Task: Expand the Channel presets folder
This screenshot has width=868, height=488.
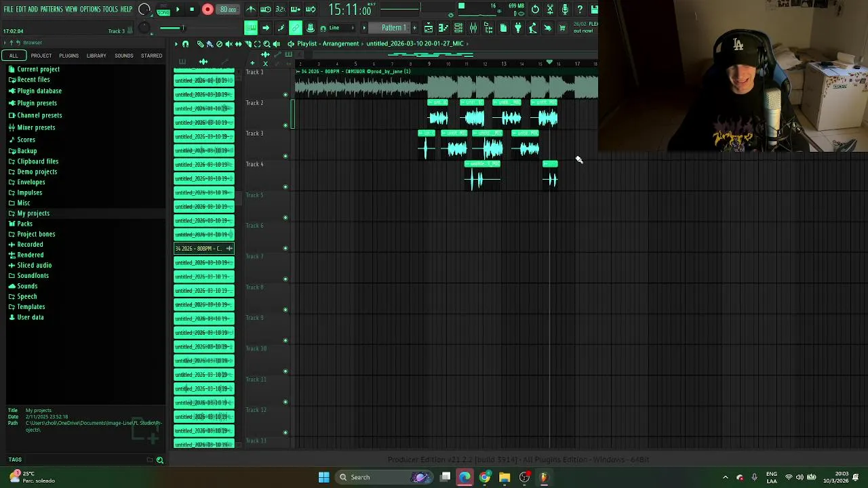Action: (x=39, y=115)
